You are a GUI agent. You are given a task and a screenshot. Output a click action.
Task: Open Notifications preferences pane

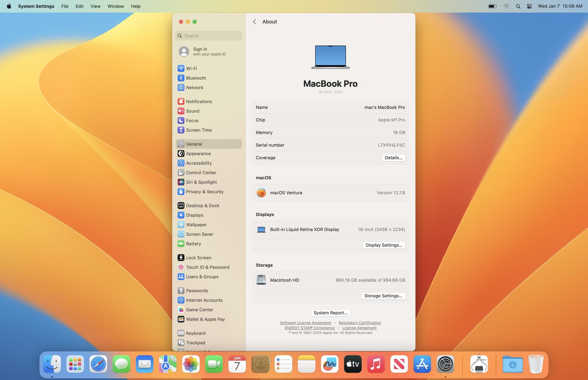[199, 102]
